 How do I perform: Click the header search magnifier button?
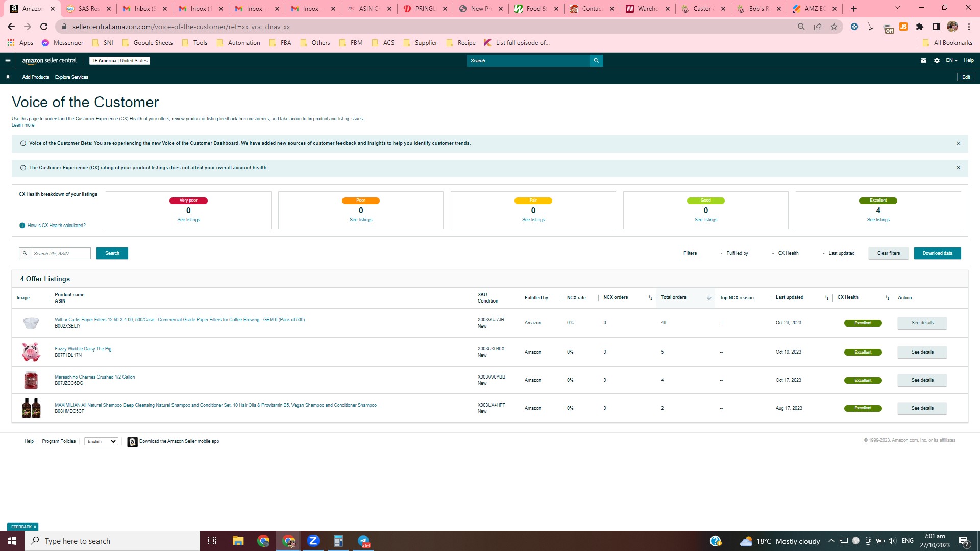click(596, 61)
